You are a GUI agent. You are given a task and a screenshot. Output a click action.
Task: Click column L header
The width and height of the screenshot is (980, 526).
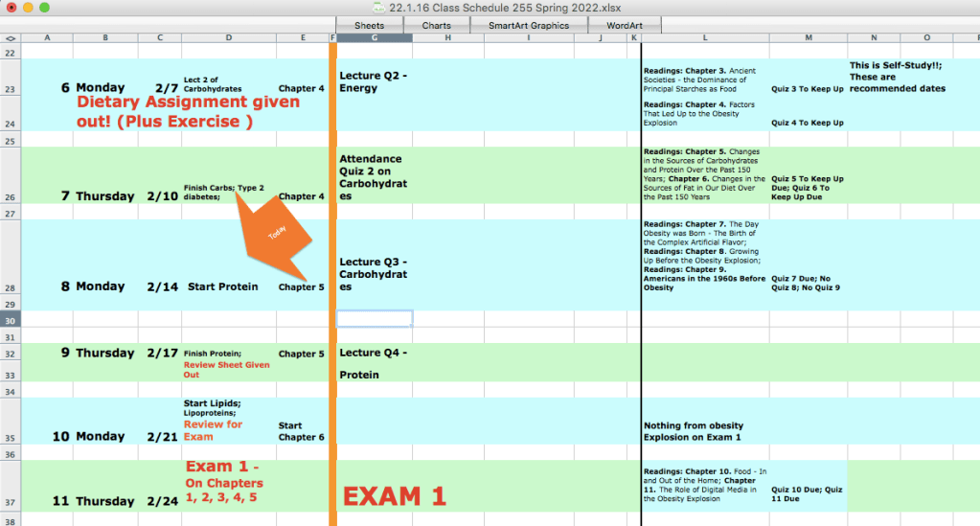tap(704, 38)
